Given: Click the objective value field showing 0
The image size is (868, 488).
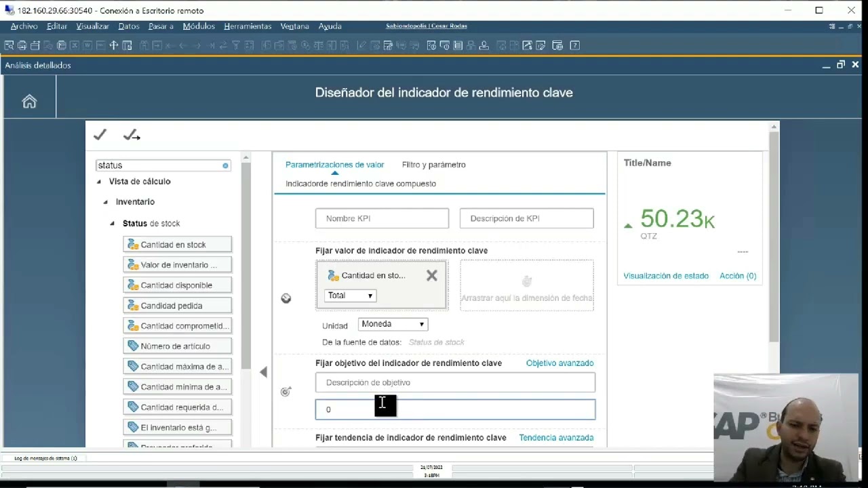Looking at the screenshot, I should pyautogui.click(x=455, y=409).
